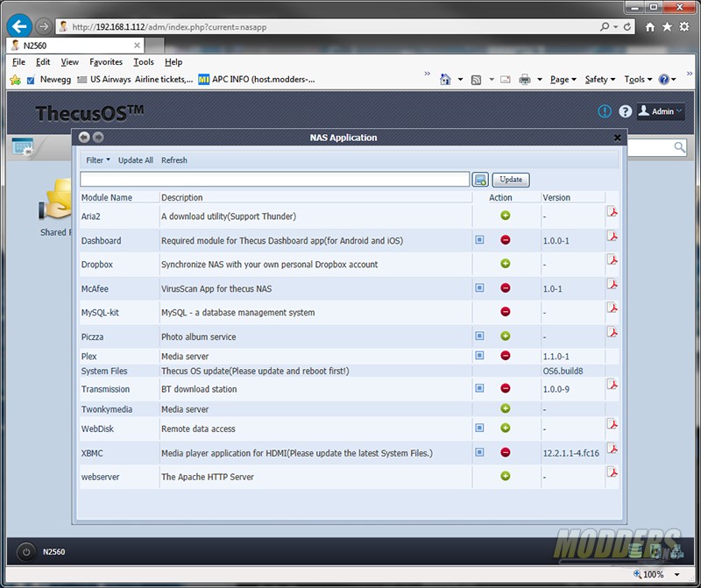Install webserver module with green plus icon
This screenshot has width=701, height=588.
point(506,476)
